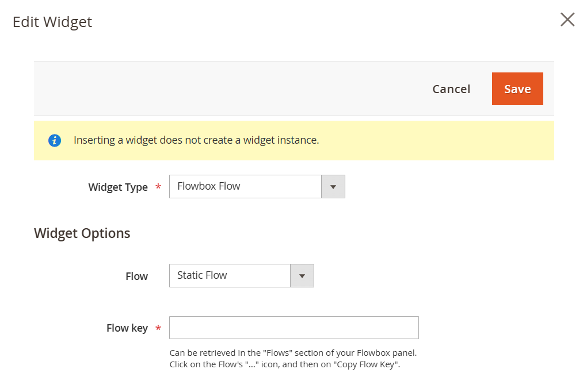This screenshot has height=392, width=587.
Task: Click the Cancel button
Action: pos(451,89)
